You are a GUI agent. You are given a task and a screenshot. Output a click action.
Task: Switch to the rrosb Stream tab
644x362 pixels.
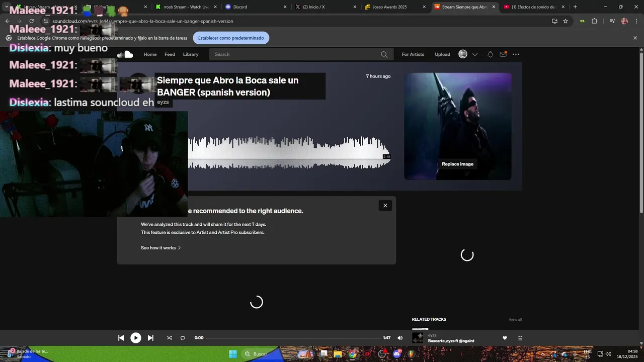pos(186,7)
